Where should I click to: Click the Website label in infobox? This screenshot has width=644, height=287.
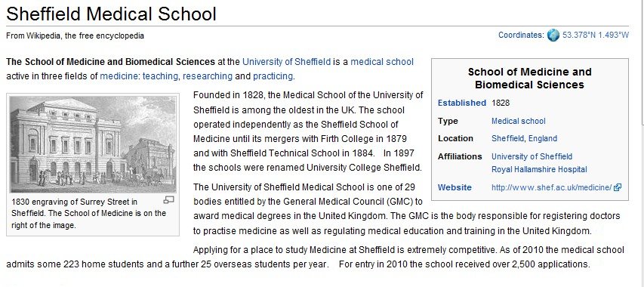454,187
